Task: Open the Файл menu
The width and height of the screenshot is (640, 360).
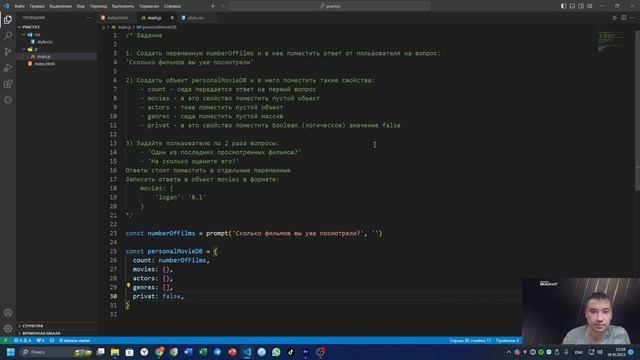Action: pyautogui.click(x=19, y=6)
